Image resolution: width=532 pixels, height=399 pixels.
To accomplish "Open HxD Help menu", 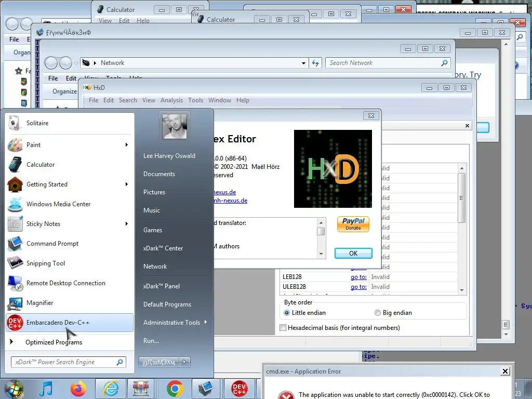I will pos(243,100).
